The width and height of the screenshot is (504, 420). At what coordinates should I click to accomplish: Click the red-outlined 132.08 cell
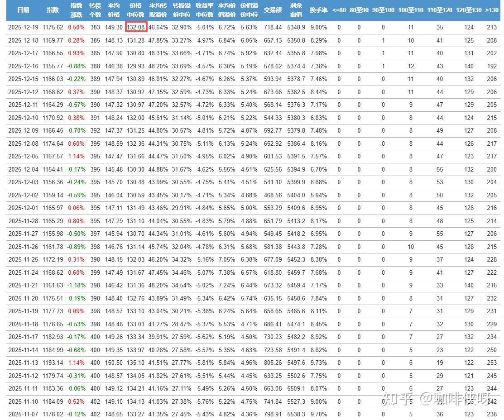[135, 27]
